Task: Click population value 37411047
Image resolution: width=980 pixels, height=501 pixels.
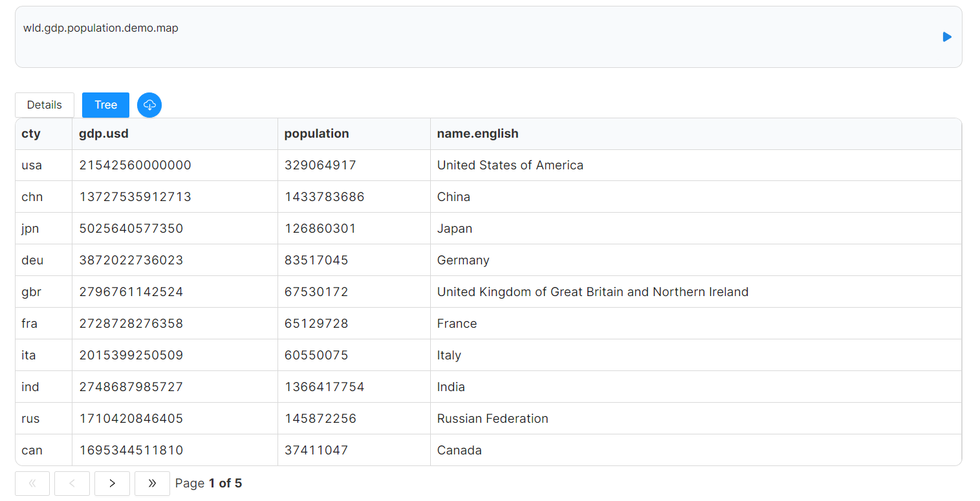Action: (x=316, y=451)
